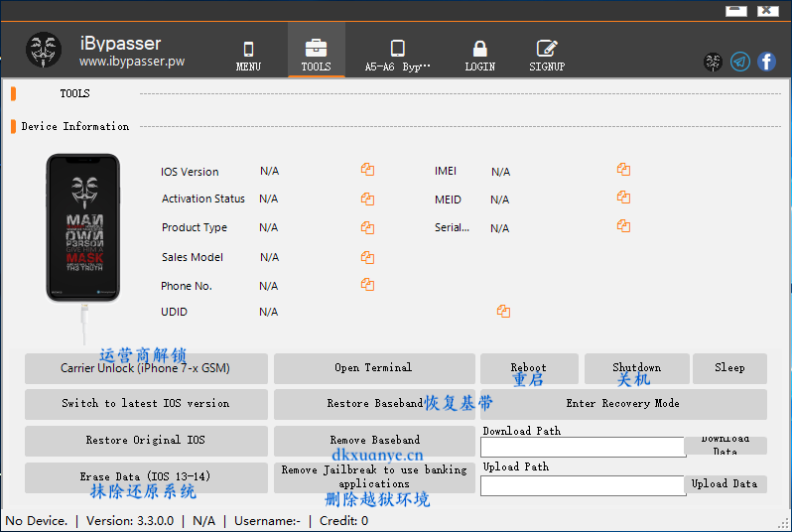Open the MENU tab
This screenshot has height=532, width=792.
click(248, 56)
